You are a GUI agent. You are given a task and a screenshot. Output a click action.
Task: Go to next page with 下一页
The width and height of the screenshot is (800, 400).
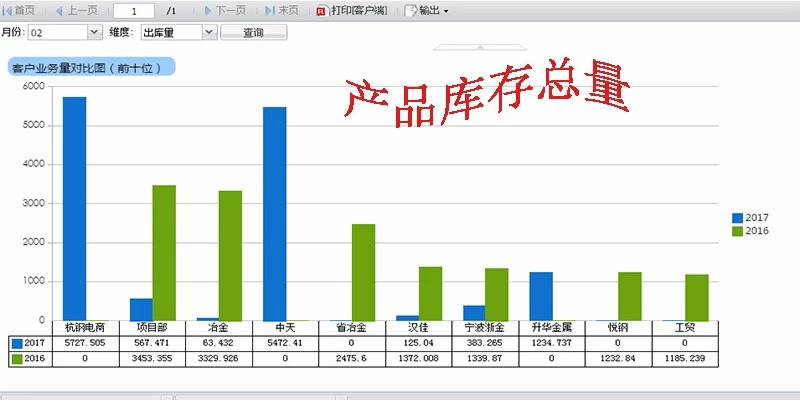(x=208, y=11)
